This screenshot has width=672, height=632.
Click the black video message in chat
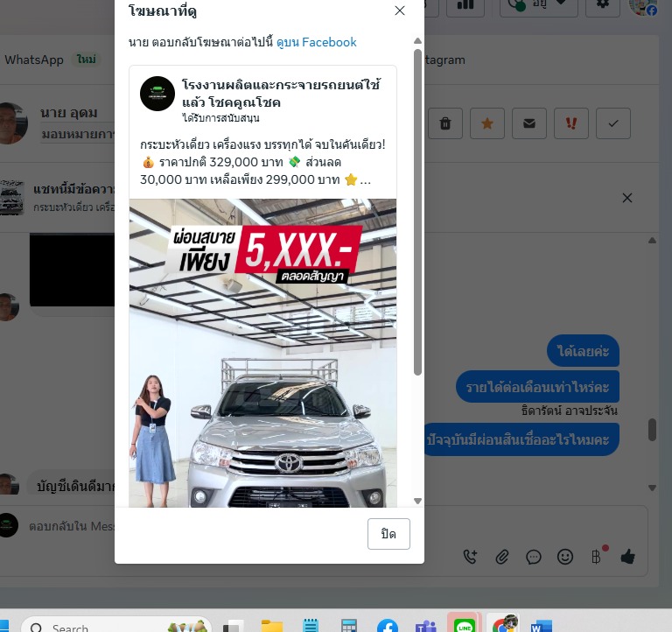[72, 270]
